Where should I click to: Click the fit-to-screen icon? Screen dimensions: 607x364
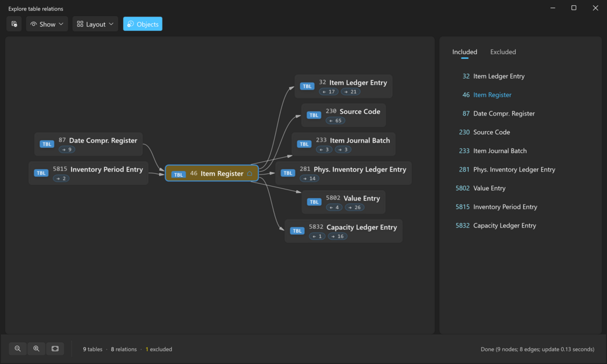(x=55, y=348)
